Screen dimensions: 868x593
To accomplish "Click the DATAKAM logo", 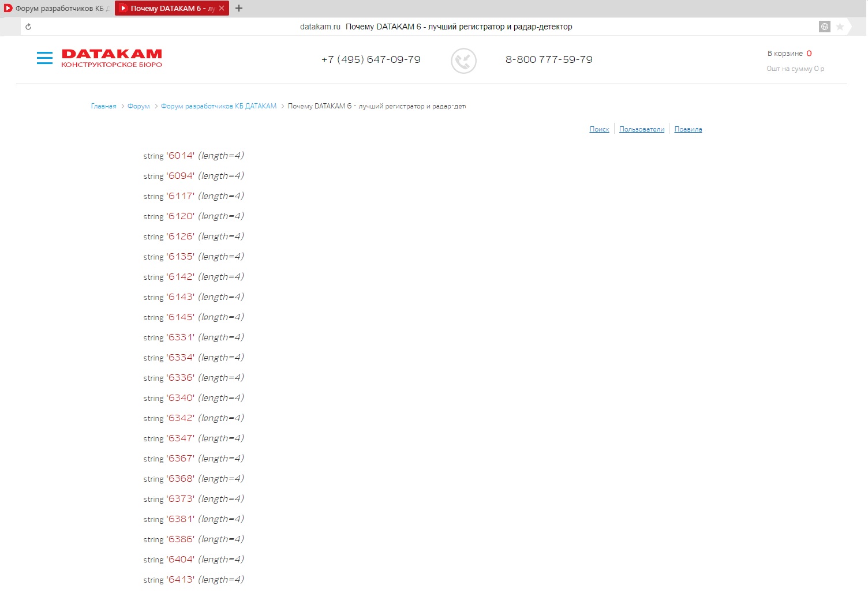I will click(111, 58).
